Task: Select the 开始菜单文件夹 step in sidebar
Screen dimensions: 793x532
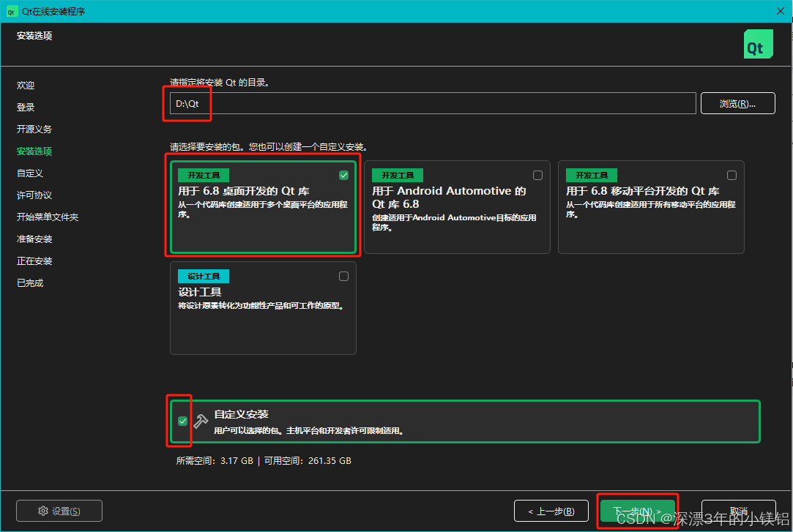Action: pyautogui.click(x=48, y=217)
